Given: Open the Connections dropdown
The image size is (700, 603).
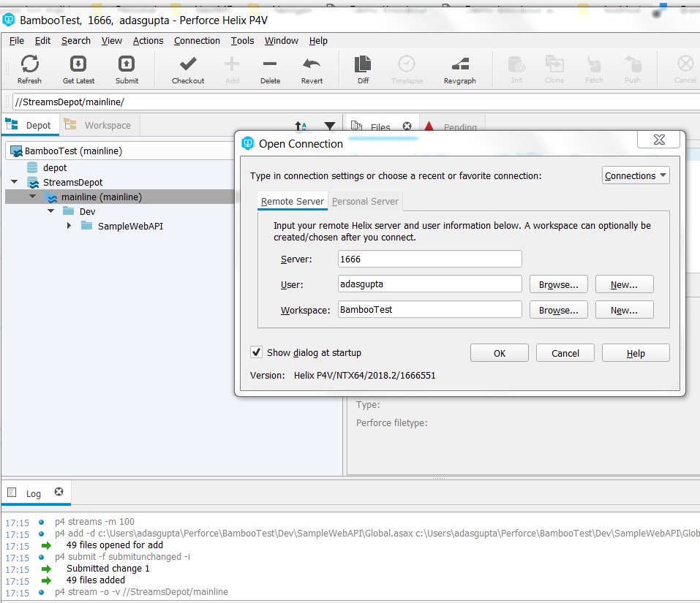Looking at the screenshot, I should [x=636, y=175].
